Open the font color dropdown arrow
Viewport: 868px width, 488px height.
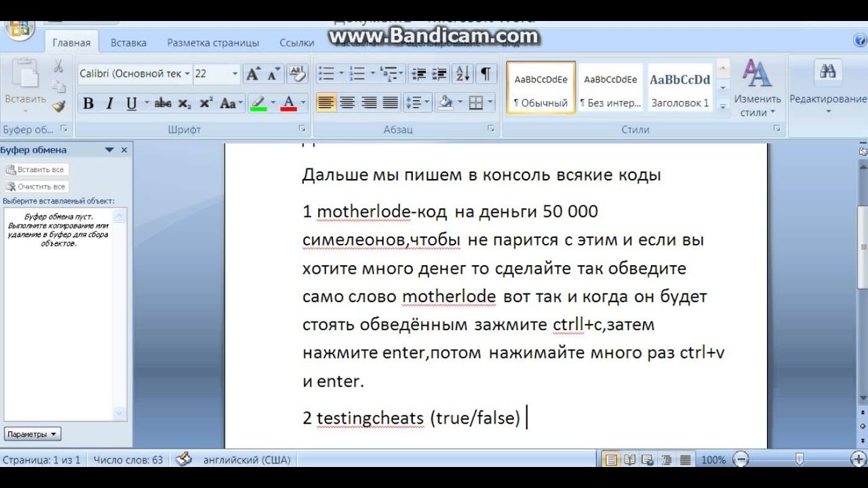(303, 104)
